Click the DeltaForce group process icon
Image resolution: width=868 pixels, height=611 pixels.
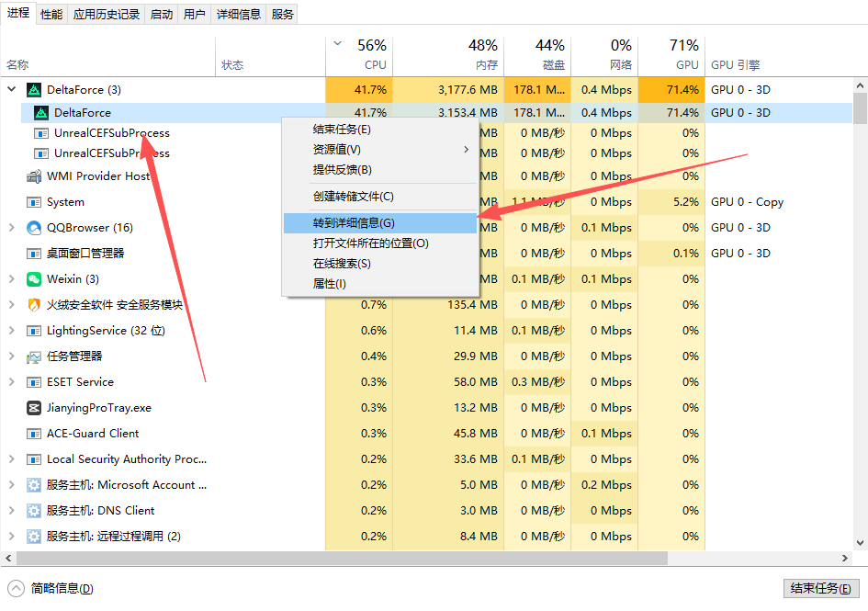(x=34, y=90)
